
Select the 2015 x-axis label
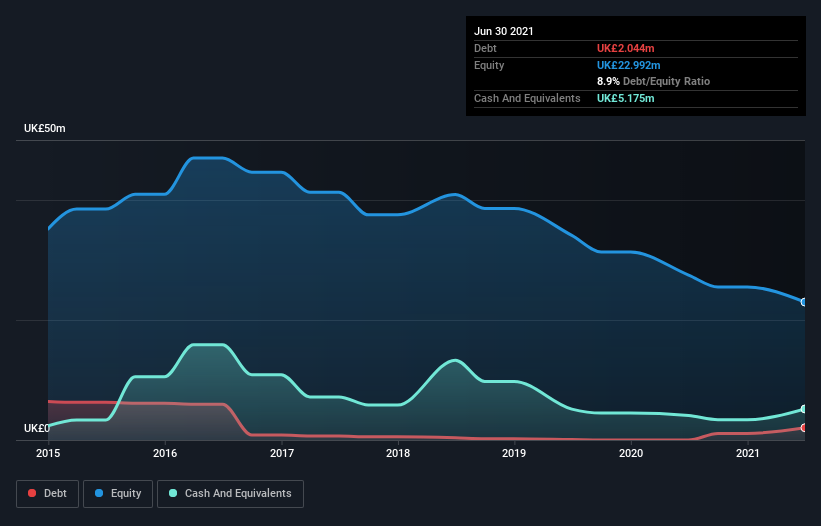[48, 453]
